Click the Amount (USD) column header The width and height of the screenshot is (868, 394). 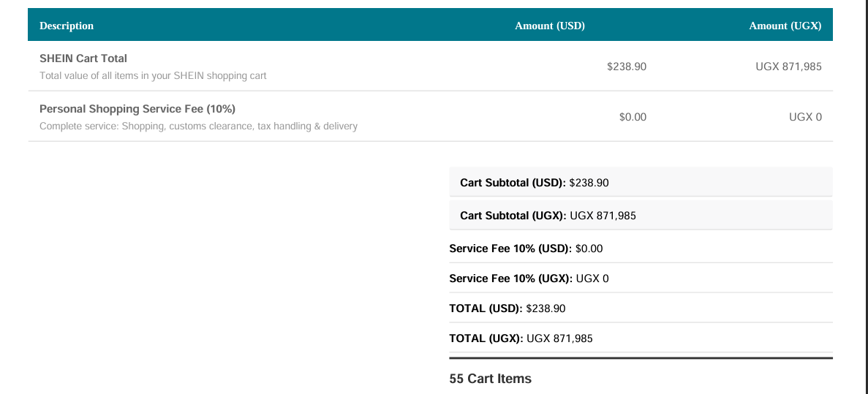click(x=550, y=26)
